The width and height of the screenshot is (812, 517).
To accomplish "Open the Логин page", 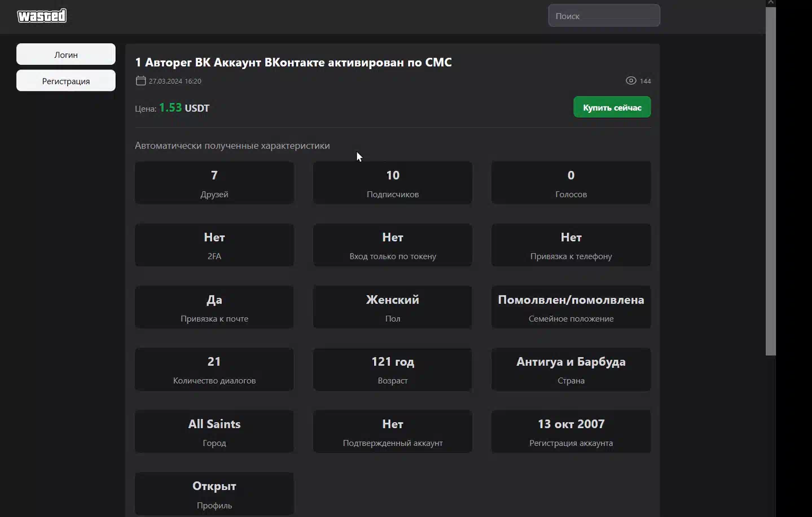I will click(66, 54).
